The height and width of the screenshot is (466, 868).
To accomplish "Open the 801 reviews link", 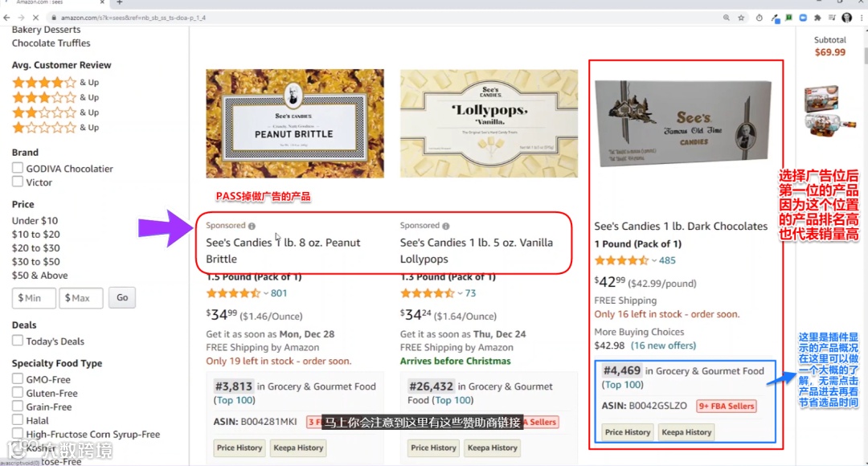I will point(279,293).
